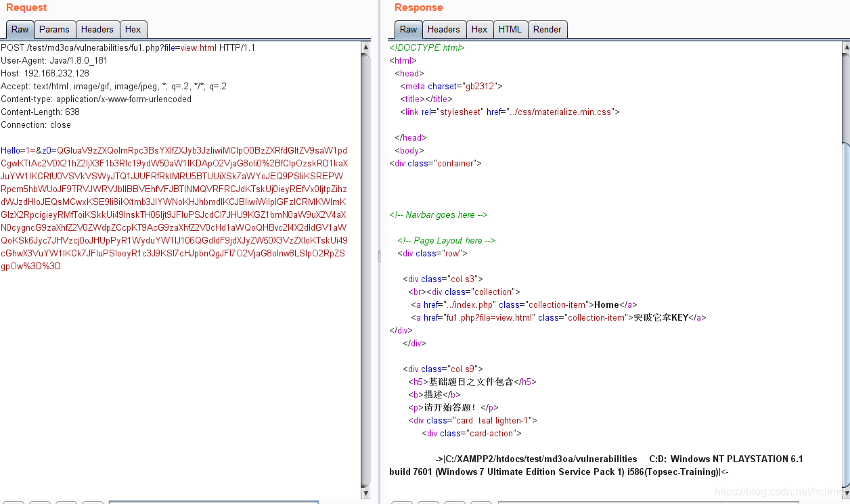Screen dimensions: 850x504
Task: Click the Request pane scroll-down arrow
Action: (366, 493)
